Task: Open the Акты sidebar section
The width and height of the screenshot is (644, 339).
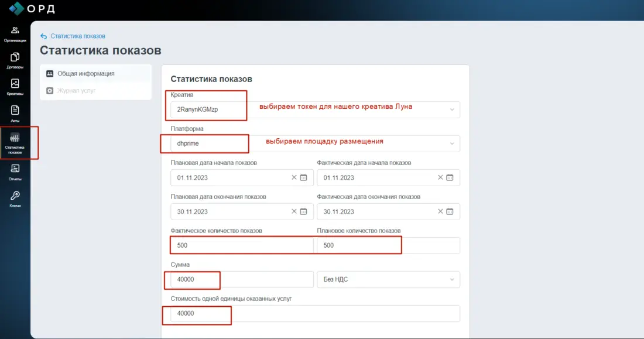Action: coord(15,114)
